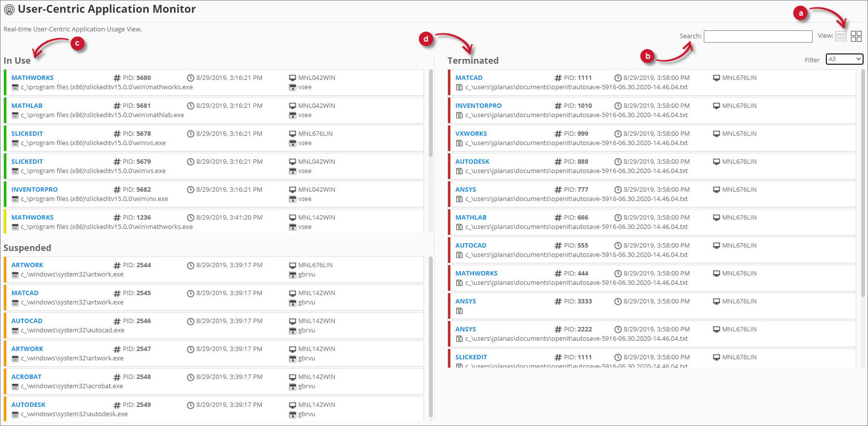The width and height of the screenshot is (868, 426).
Task: Click the hash icon beside PID 888
Action: click(x=558, y=162)
